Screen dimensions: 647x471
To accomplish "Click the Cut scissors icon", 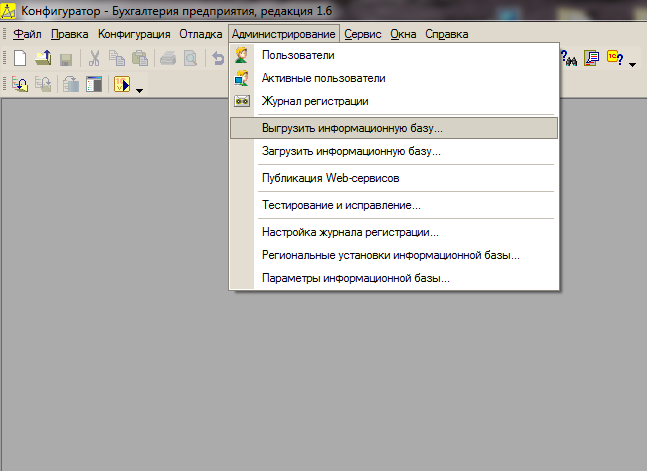I will point(94,58).
